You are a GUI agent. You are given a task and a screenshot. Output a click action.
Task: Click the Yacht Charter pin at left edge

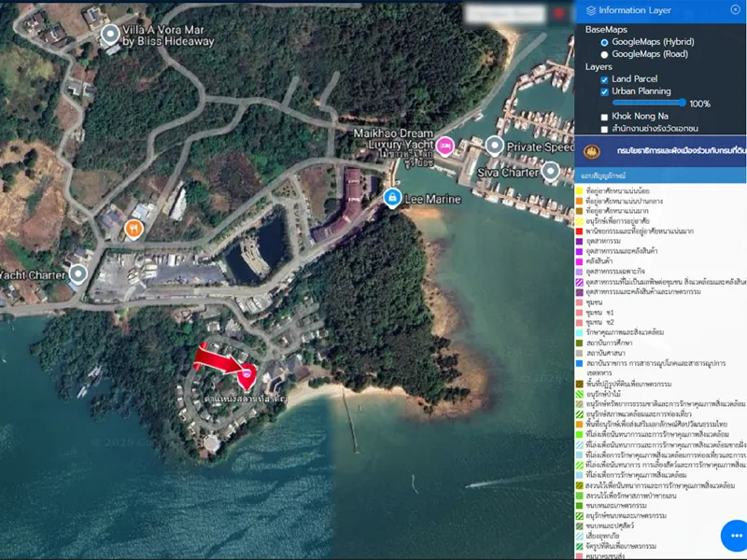tap(78, 274)
